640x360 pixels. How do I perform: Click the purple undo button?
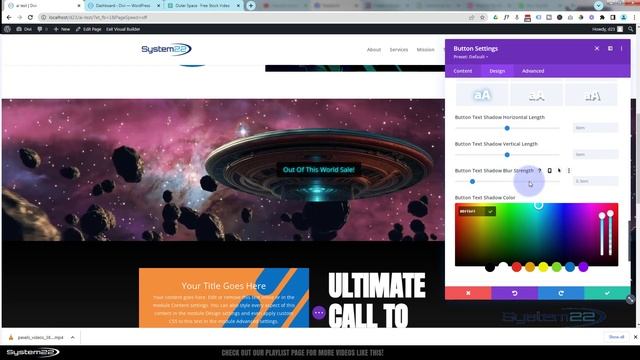[515, 293]
